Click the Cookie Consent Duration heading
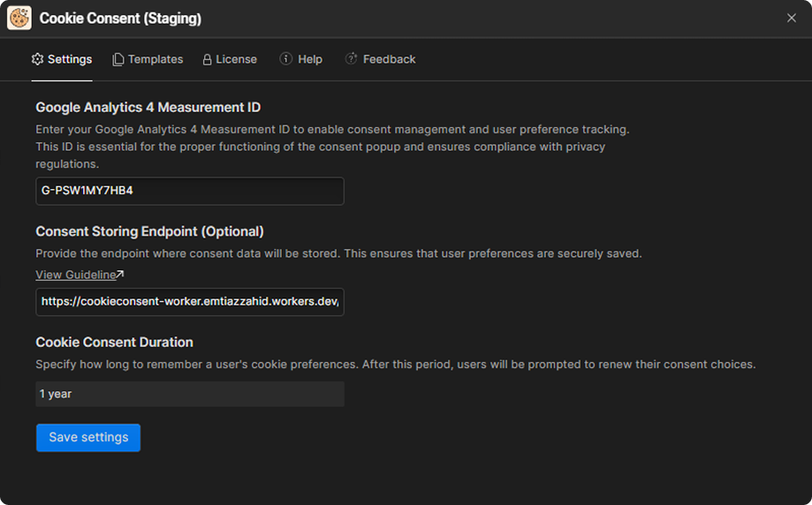812x505 pixels. pyautogui.click(x=115, y=342)
